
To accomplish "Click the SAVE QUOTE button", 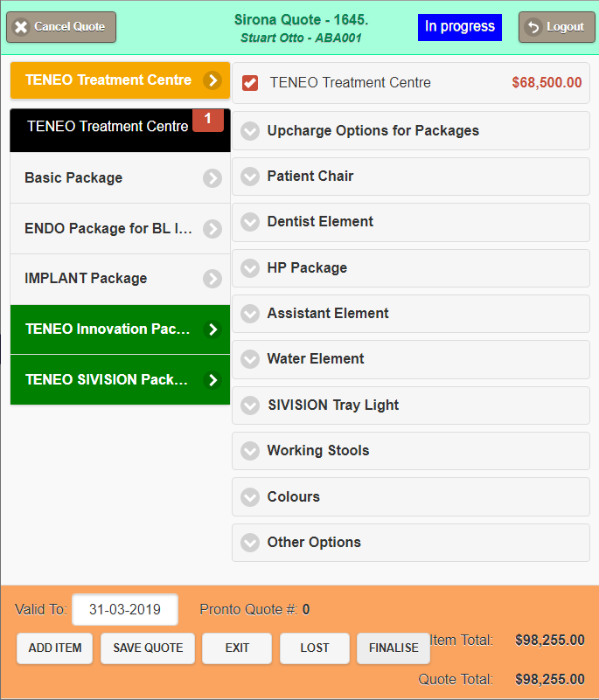I will pos(147,648).
